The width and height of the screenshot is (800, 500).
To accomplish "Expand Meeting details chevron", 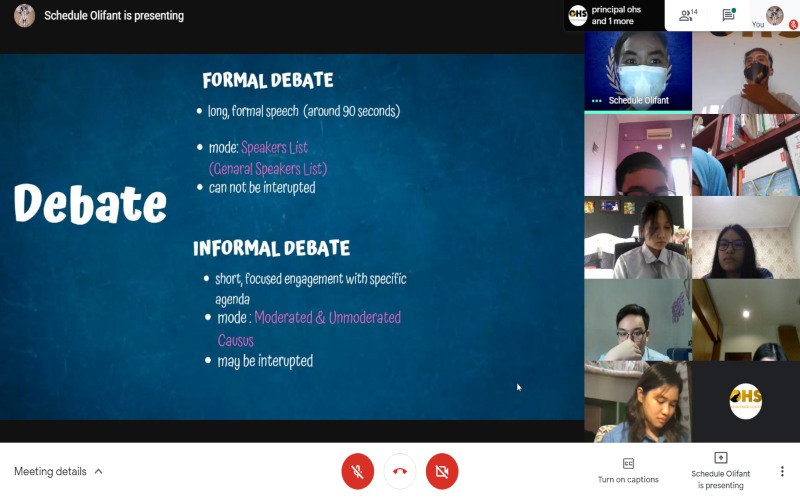I will click(x=98, y=471).
